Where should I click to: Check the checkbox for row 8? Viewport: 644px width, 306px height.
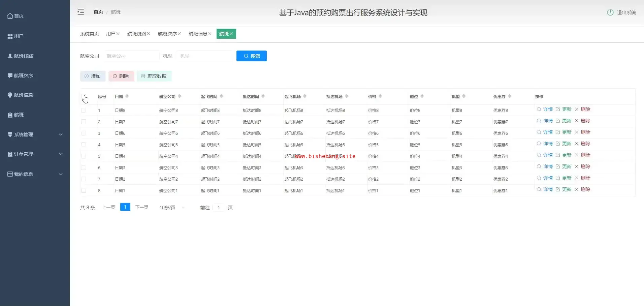[x=84, y=190]
